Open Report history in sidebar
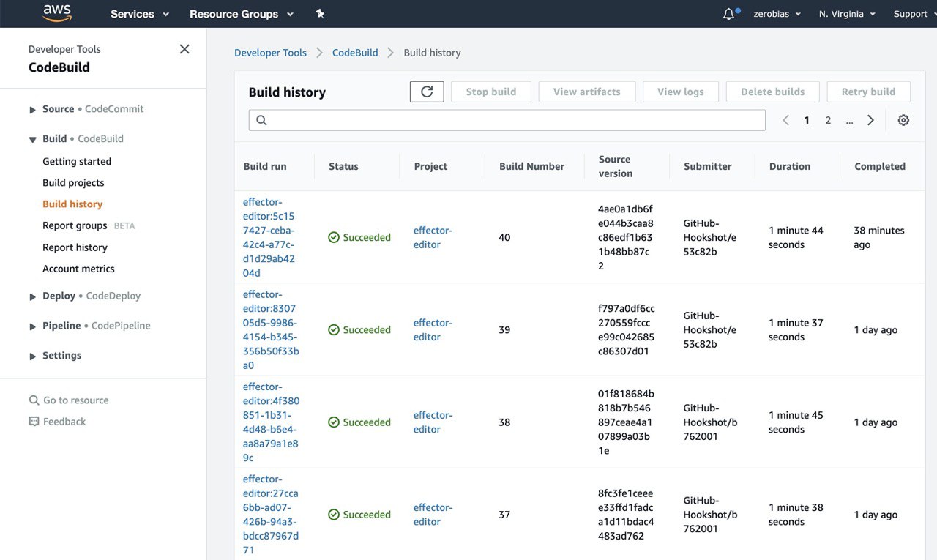This screenshot has width=937, height=560. (x=75, y=247)
